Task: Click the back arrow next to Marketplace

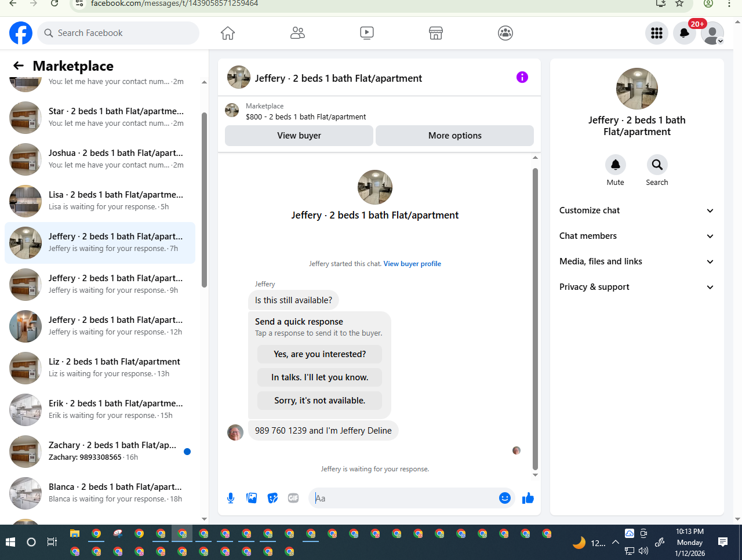Action: (19, 66)
